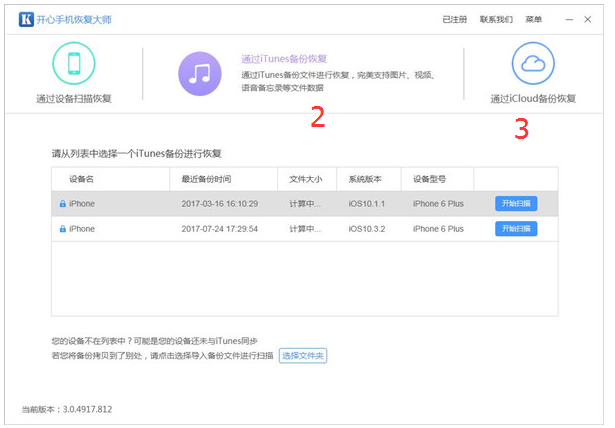Close the recovery app window
Viewport: 615px width, 428px height.
tap(588, 19)
